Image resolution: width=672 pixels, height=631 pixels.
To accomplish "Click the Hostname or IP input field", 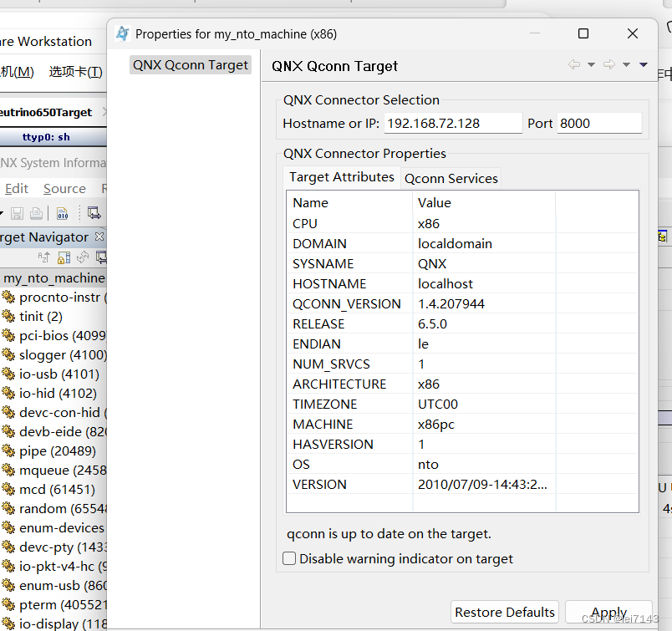I will (x=452, y=123).
